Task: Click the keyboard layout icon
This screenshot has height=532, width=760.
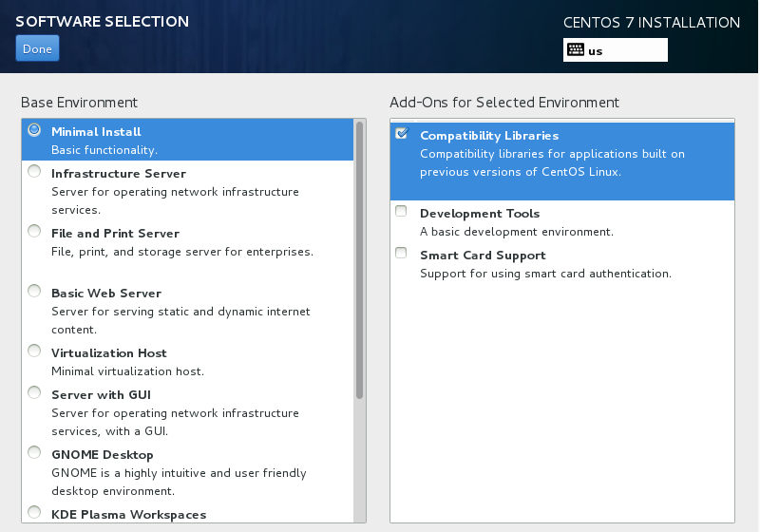Action: [576, 50]
